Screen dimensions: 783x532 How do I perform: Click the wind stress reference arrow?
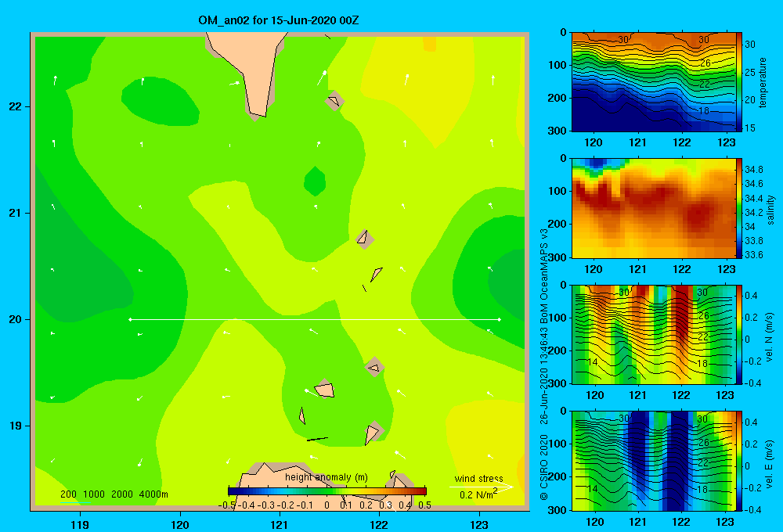tap(482, 487)
